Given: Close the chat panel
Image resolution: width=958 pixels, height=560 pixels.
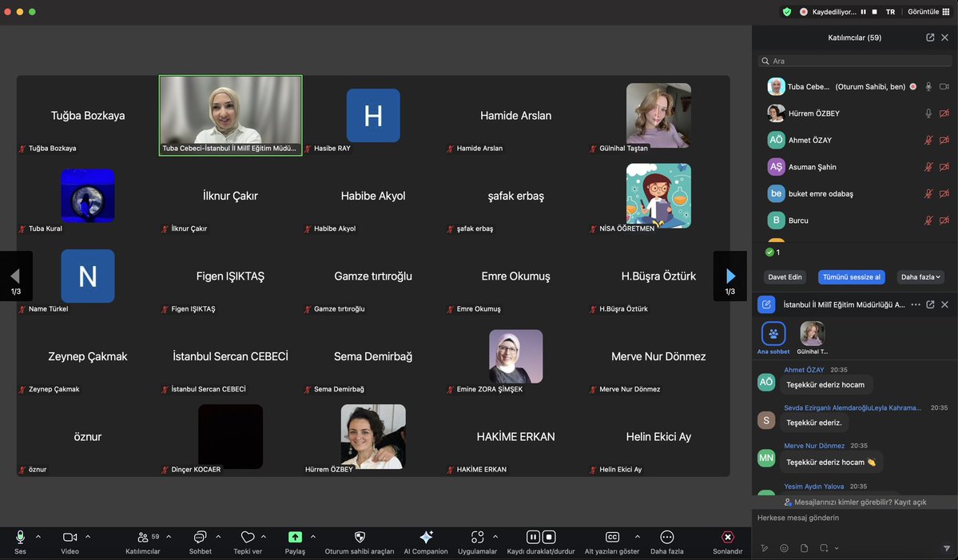Looking at the screenshot, I should 944,304.
